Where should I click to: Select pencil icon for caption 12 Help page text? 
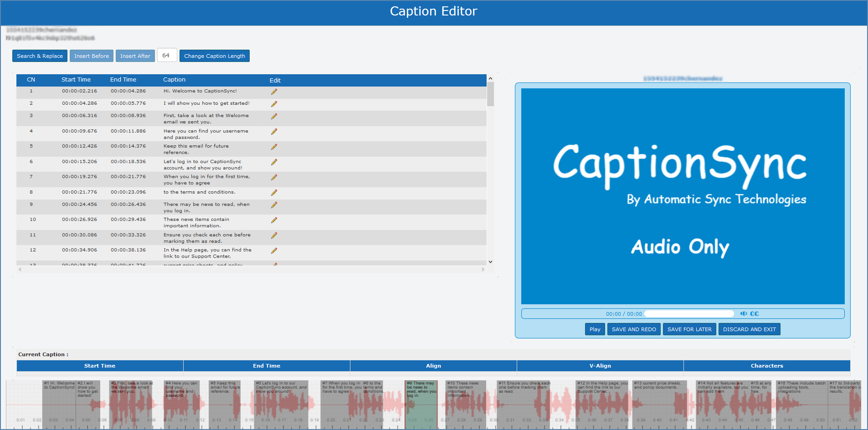coord(274,250)
